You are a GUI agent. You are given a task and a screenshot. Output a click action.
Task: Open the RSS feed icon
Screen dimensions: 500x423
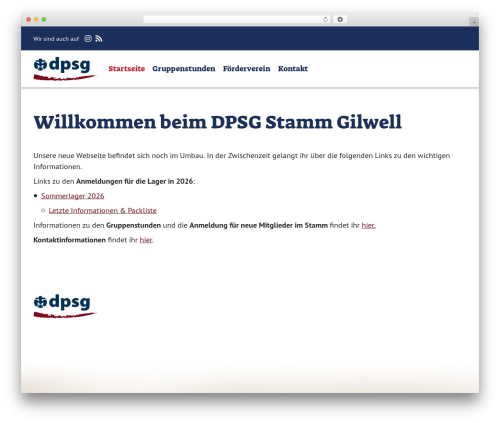click(99, 39)
